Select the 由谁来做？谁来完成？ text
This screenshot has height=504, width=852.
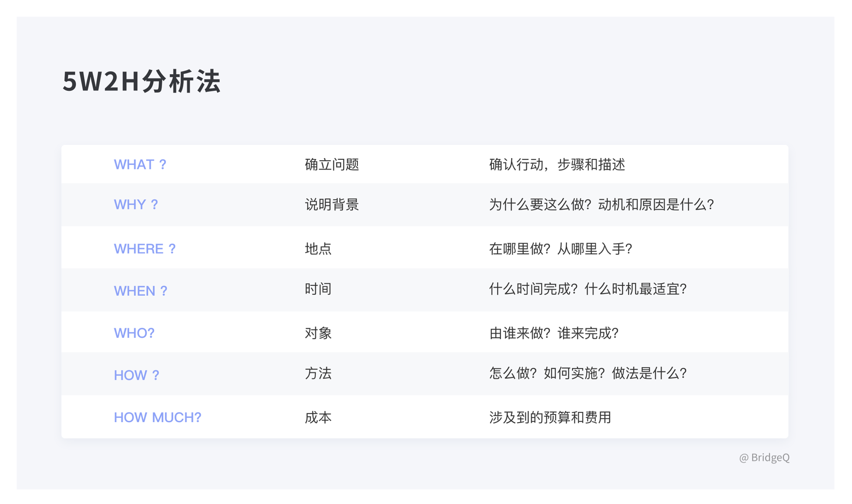pyautogui.click(x=554, y=333)
